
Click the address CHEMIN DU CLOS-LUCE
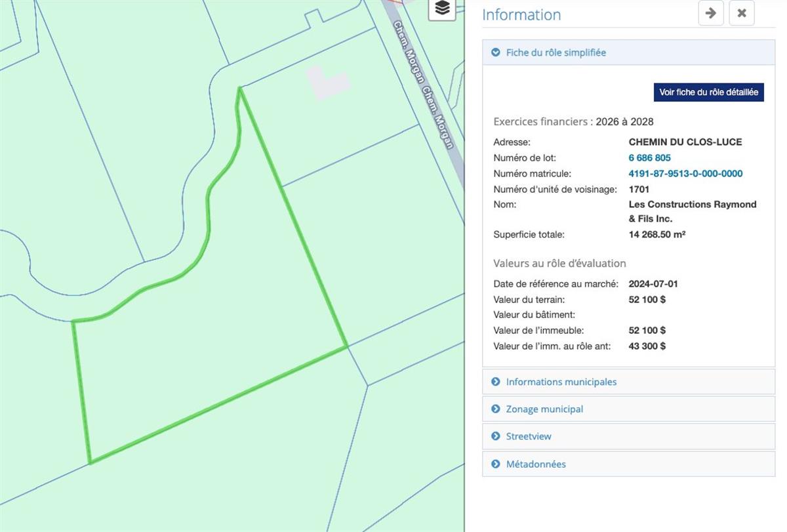(x=685, y=142)
